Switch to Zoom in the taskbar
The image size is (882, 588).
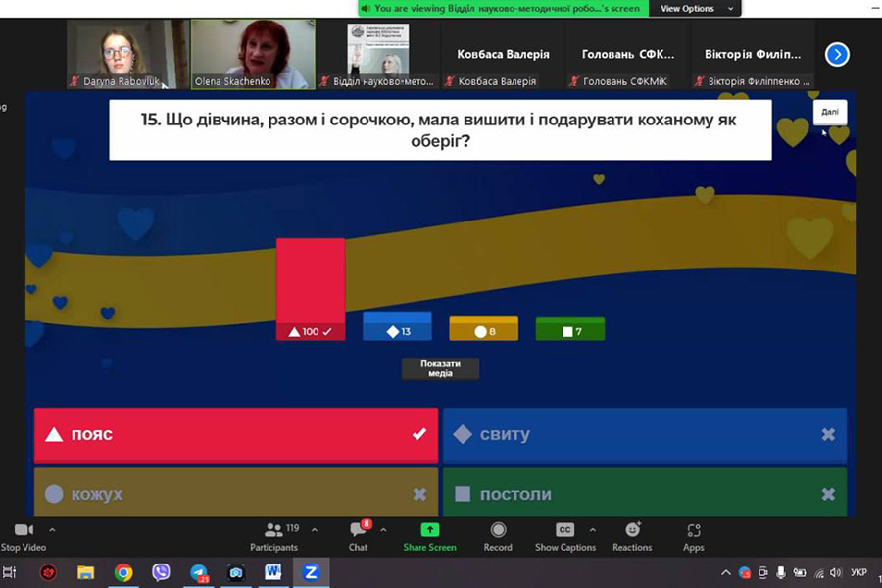(311, 572)
